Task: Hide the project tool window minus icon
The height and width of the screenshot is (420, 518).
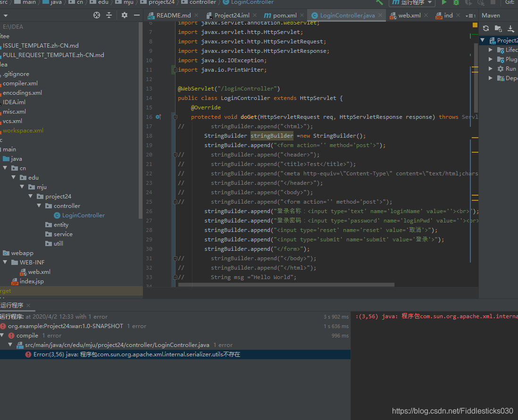Action: [x=136, y=15]
